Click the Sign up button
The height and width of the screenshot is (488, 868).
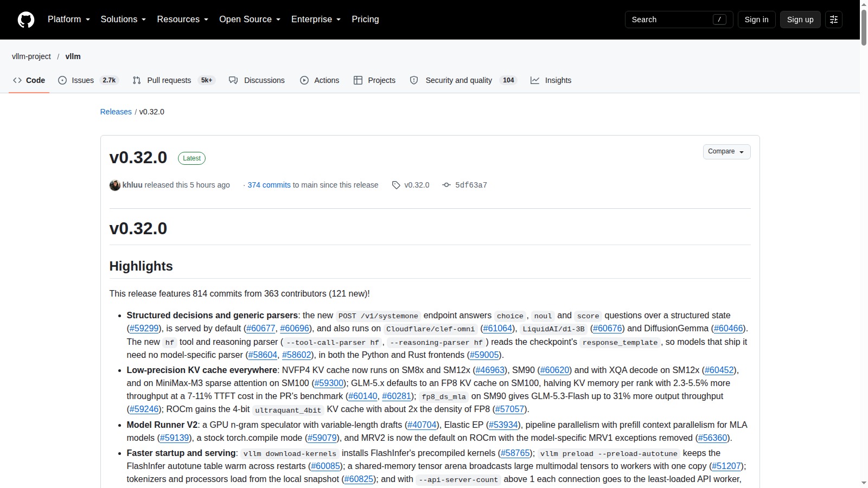[x=800, y=20]
